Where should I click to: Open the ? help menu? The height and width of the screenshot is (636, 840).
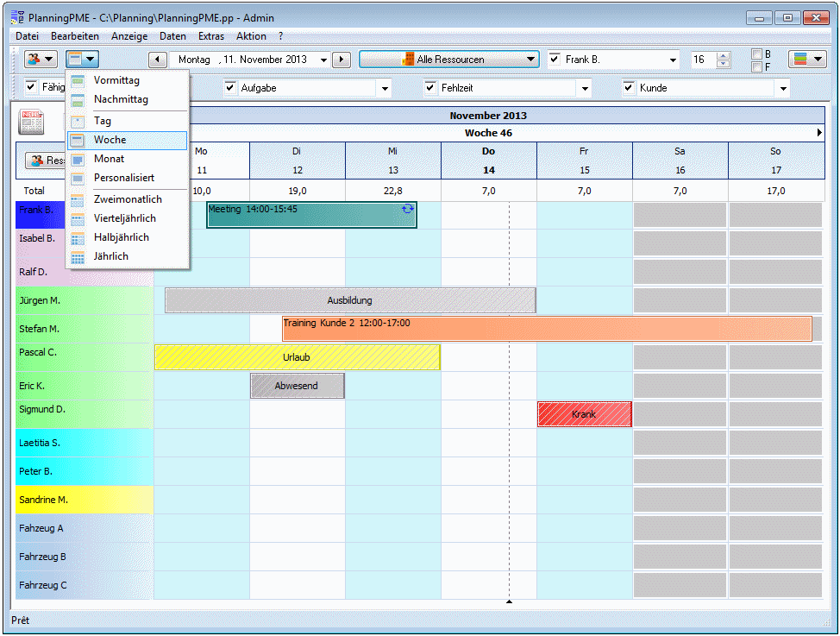tap(280, 36)
